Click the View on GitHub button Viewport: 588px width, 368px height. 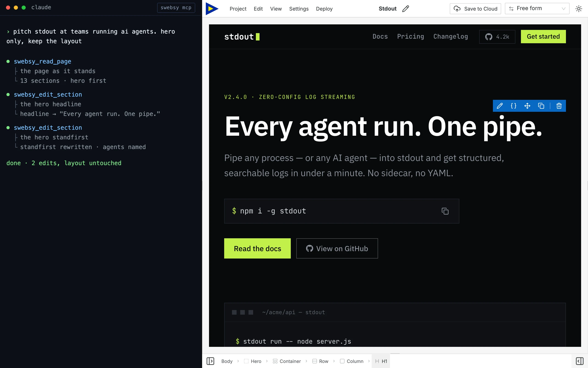point(337,248)
